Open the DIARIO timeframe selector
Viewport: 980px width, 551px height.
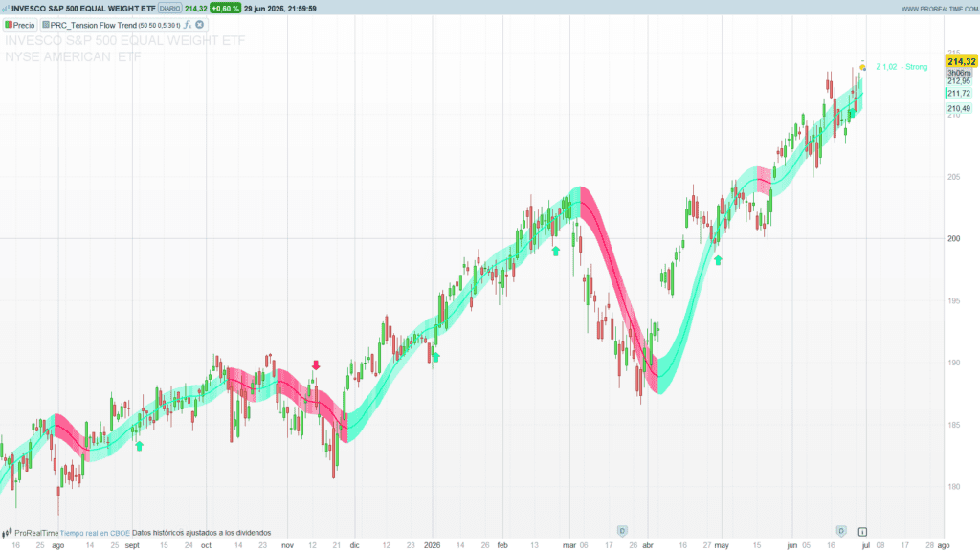[169, 9]
